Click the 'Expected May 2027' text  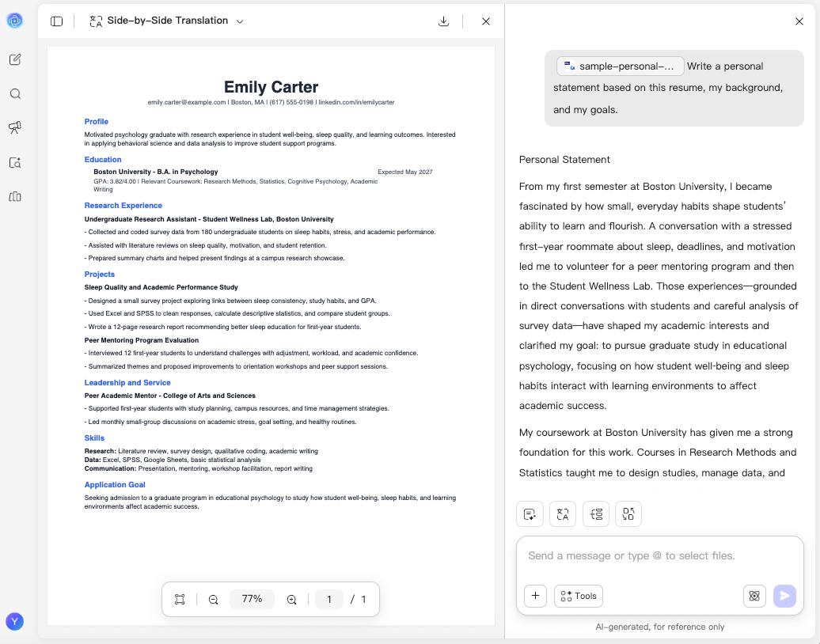[404, 172]
